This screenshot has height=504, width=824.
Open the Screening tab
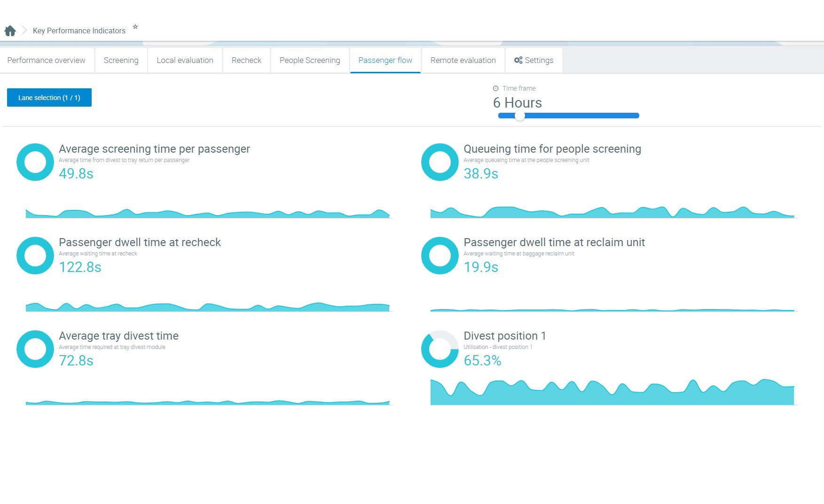tap(121, 60)
